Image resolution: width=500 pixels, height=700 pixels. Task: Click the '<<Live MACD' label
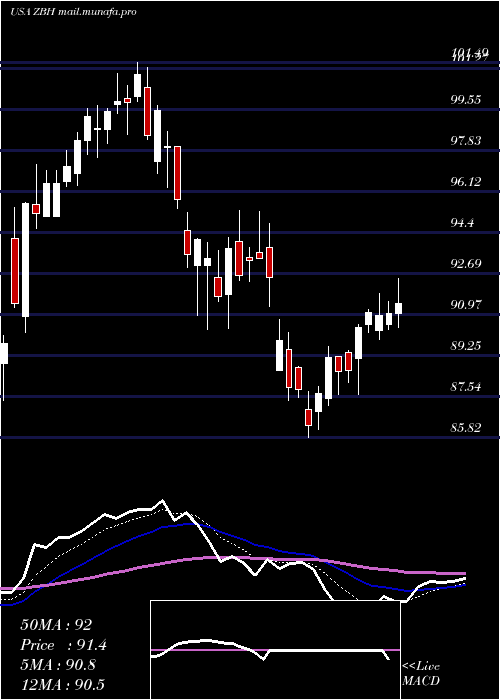421,674
